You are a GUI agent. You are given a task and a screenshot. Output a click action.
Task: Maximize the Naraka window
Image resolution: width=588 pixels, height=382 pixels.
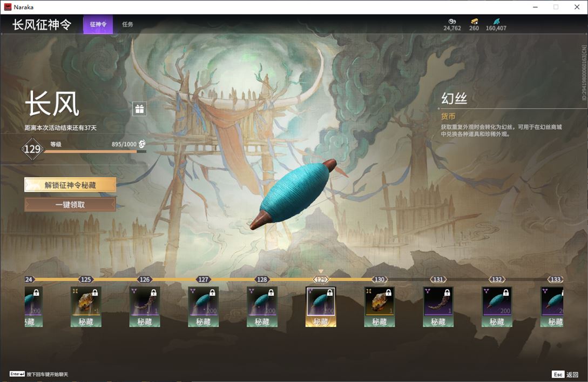tap(556, 7)
